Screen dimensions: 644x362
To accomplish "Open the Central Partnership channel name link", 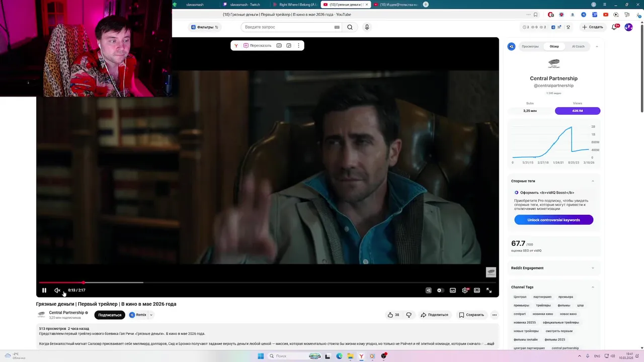I will pos(66,313).
